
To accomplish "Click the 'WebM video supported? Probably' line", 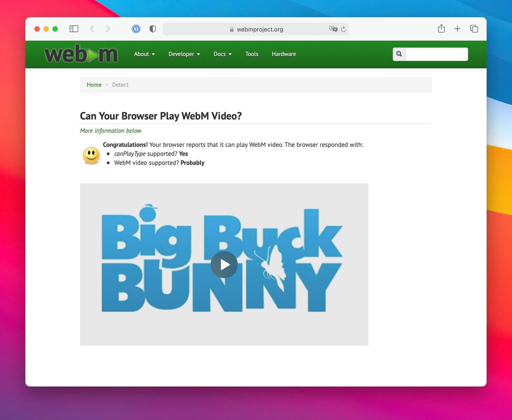I will click(x=159, y=163).
